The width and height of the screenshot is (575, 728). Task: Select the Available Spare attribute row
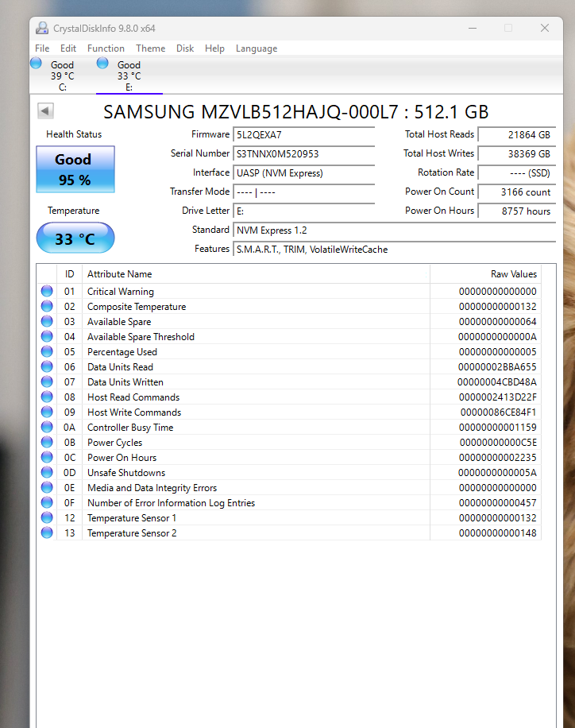pos(288,321)
